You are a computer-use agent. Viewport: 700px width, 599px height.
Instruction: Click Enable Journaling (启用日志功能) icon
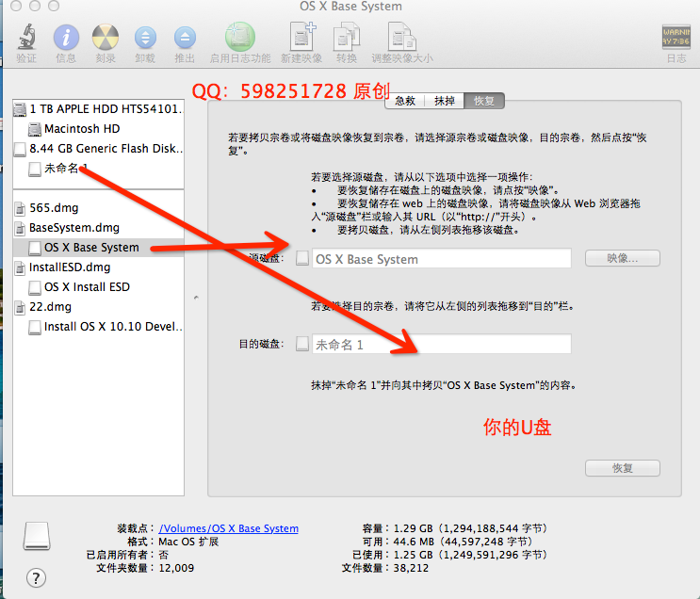point(240,37)
